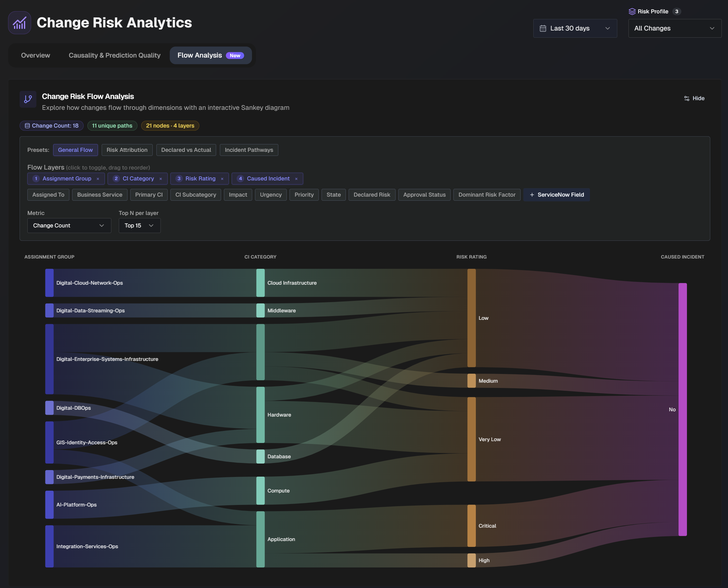Click the Change Risk Analytics chart logo icon

tap(20, 23)
